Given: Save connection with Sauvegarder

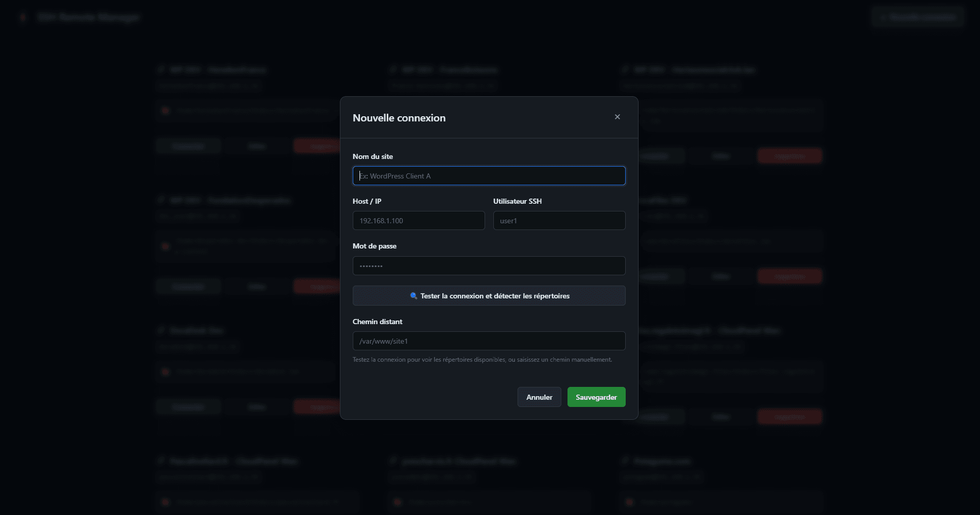Looking at the screenshot, I should (596, 397).
